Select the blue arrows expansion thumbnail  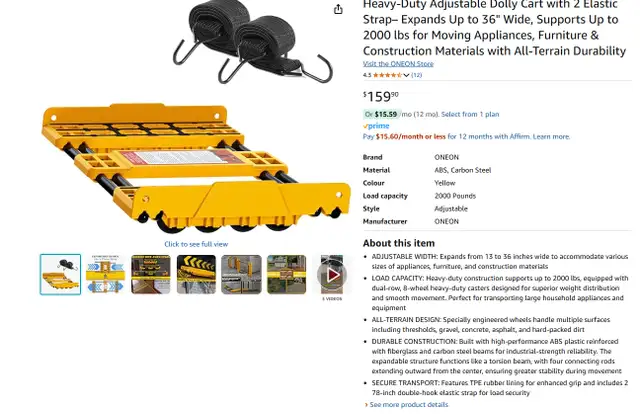click(105, 274)
